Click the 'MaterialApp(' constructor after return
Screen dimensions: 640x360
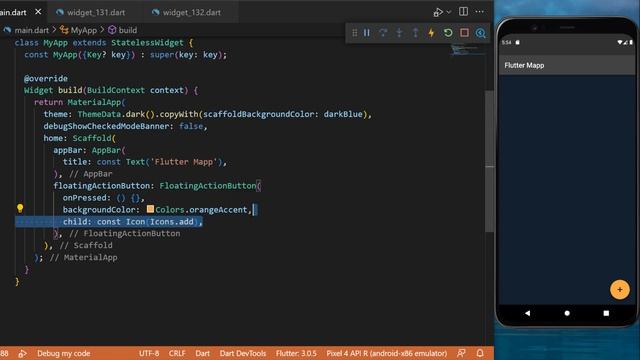[x=97, y=102]
